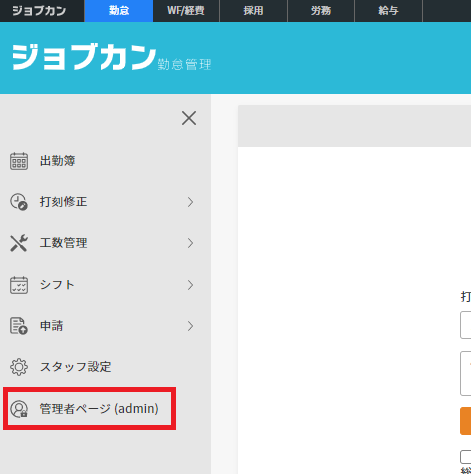Expand the シフト submenu chevron

click(x=190, y=285)
